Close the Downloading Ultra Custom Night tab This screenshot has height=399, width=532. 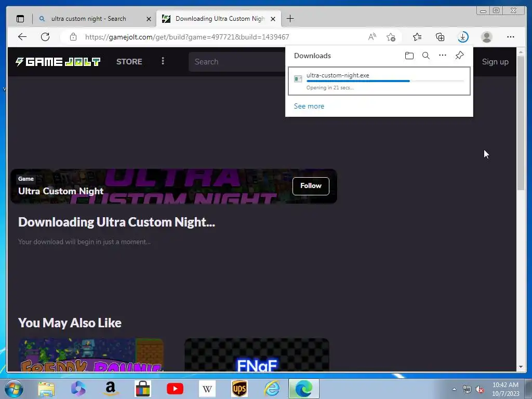point(273,19)
